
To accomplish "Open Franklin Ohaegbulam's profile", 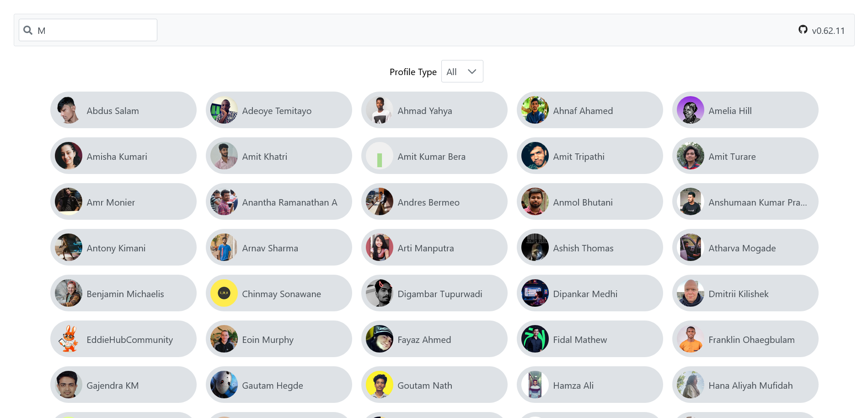I will point(745,339).
